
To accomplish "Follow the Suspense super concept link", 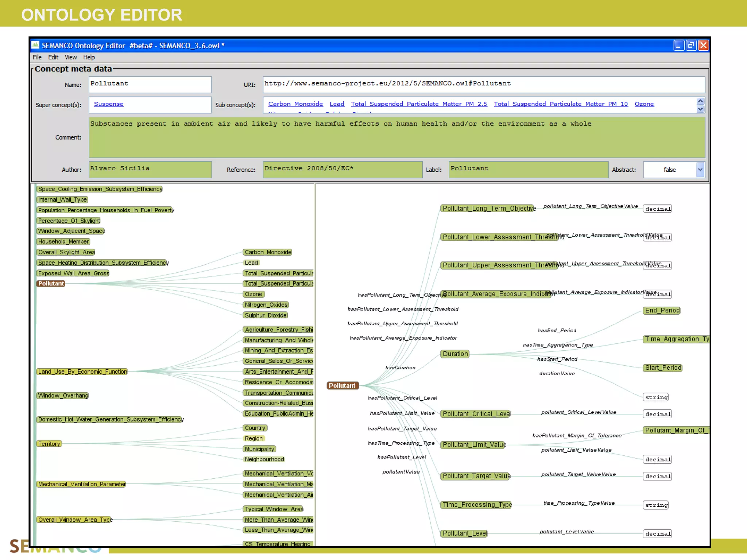I will click(109, 104).
